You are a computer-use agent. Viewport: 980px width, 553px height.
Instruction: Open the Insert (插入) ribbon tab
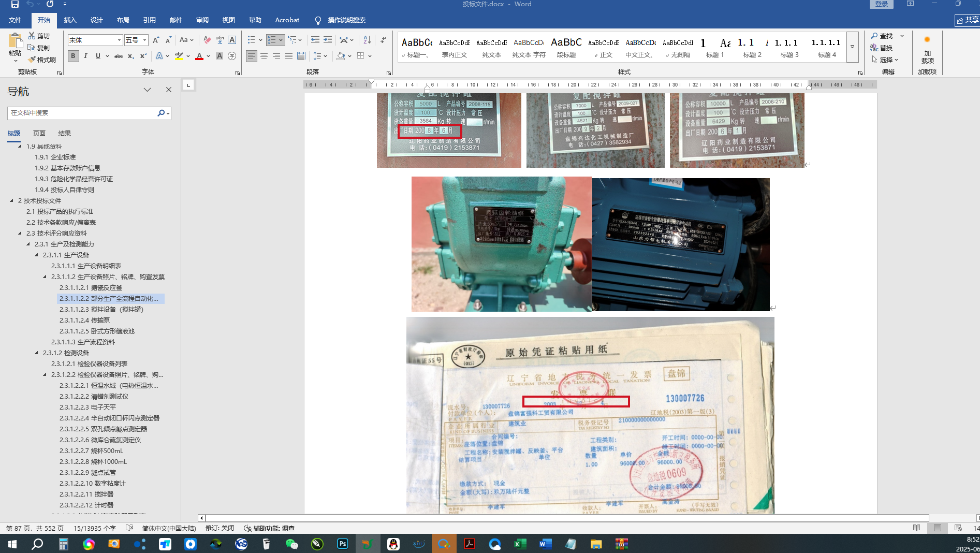[70, 20]
